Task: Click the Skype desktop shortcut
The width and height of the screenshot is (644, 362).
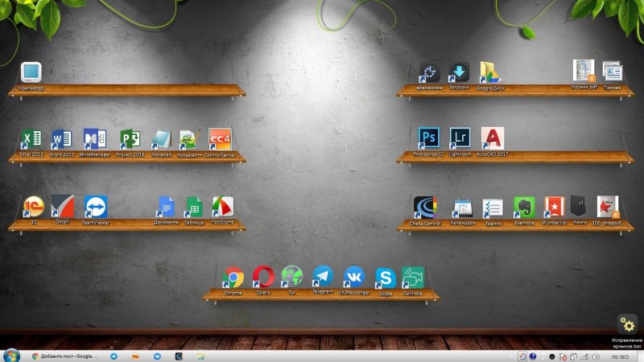Action: click(385, 278)
